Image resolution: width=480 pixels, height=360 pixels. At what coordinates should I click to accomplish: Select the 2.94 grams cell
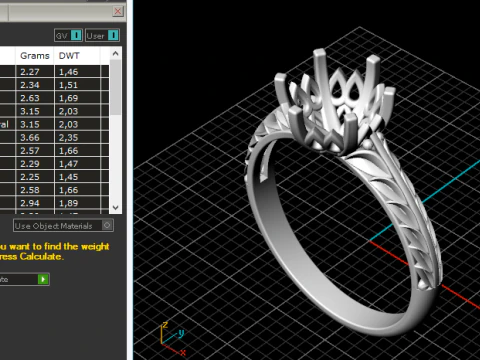click(x=35, y=203)
